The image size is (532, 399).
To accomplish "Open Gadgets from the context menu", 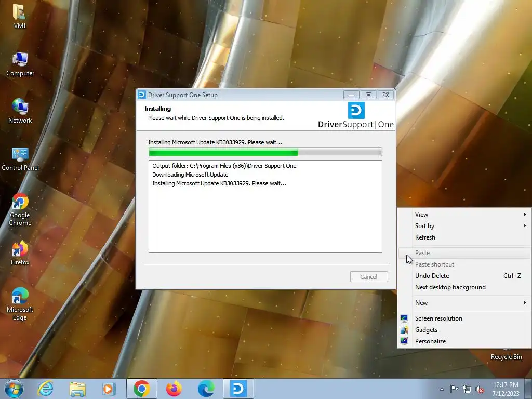I will pos(464,330).
